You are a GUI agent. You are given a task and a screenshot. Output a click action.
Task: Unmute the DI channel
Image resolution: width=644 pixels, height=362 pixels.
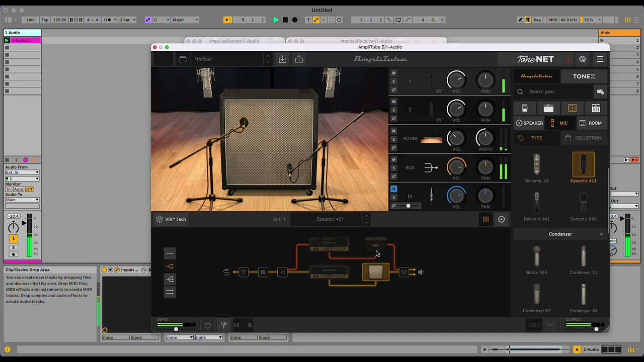pos(393,189)
